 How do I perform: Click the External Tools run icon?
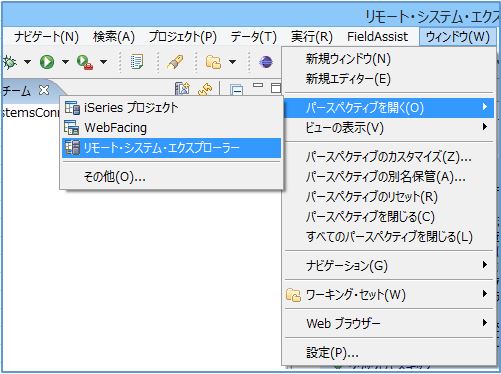[x=85, y=62]
